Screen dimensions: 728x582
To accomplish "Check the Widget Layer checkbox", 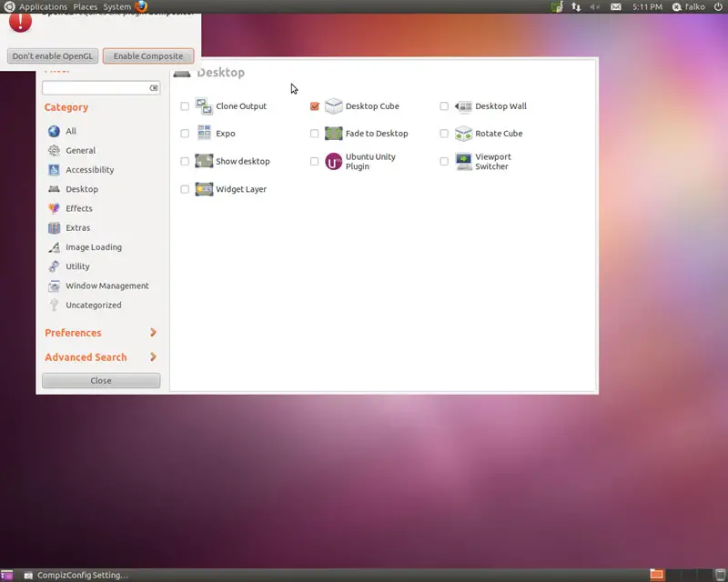I will pyautogui.click(x=185, y=189).
